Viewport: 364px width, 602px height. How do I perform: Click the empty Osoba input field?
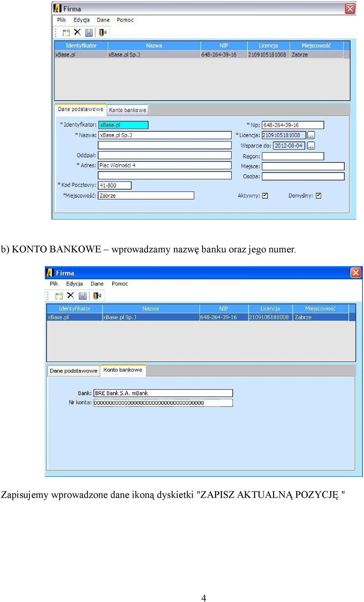tap(303, 176)
